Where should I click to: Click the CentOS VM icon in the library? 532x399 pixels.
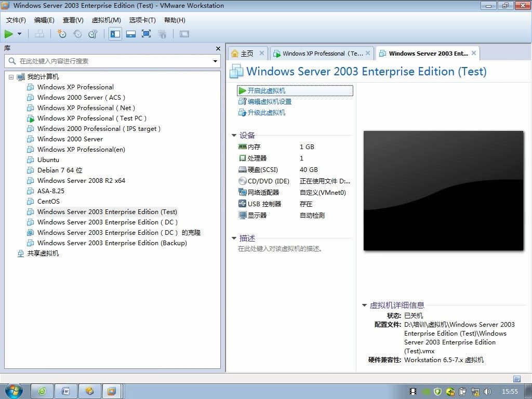[31, 202]
